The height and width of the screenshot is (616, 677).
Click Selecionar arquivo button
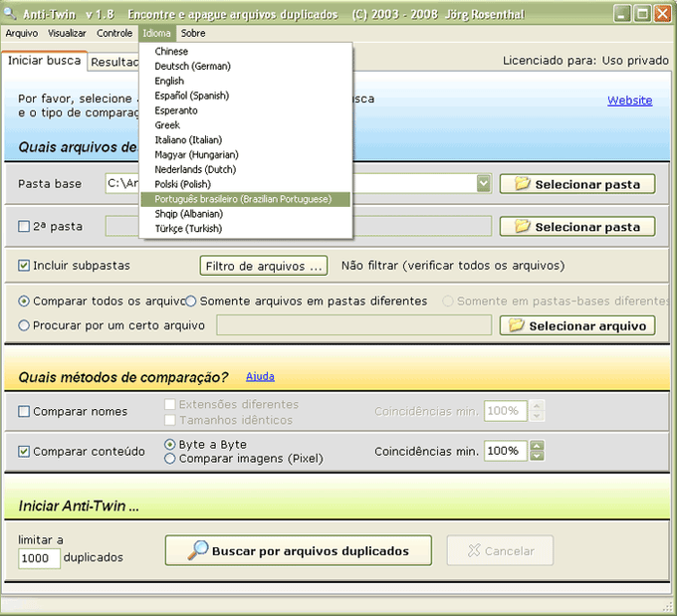pyautogui.click(x=577, y=325)
